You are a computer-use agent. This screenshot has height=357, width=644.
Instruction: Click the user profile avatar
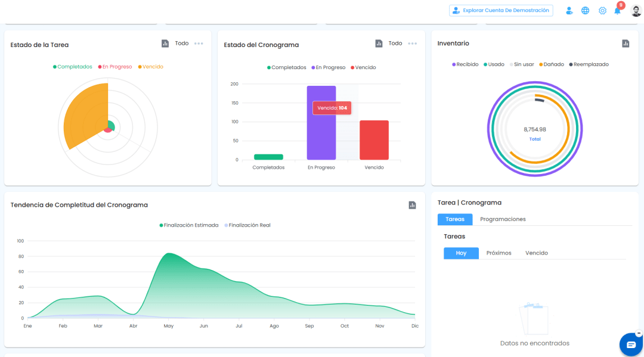(636, 11)
